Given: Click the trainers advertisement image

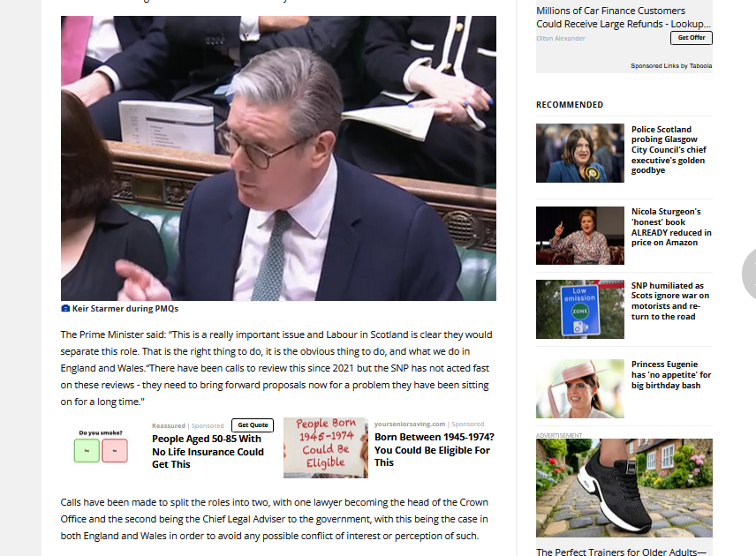Looking at the screenshot, I should click(624, 487).
